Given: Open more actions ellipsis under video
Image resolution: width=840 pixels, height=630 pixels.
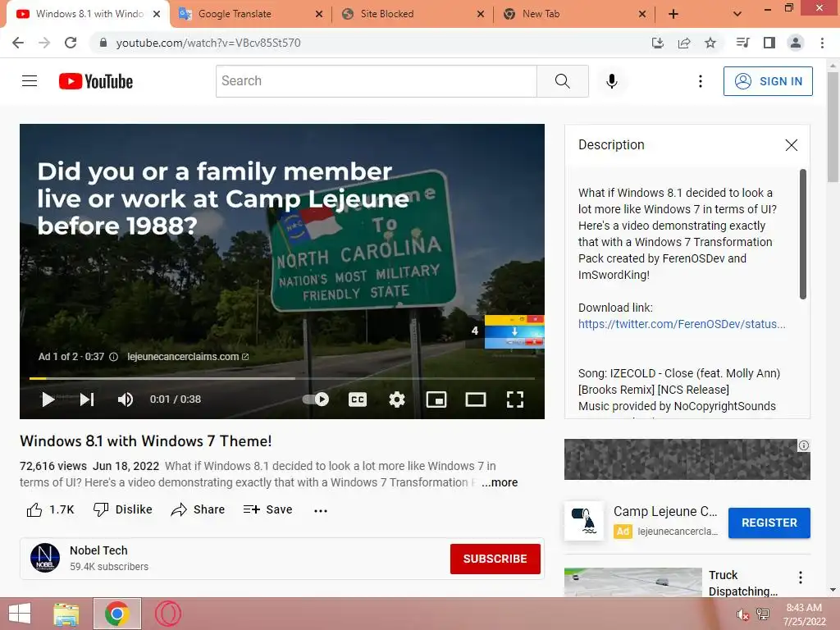Looking at the screenshot, I should (321, 510).
